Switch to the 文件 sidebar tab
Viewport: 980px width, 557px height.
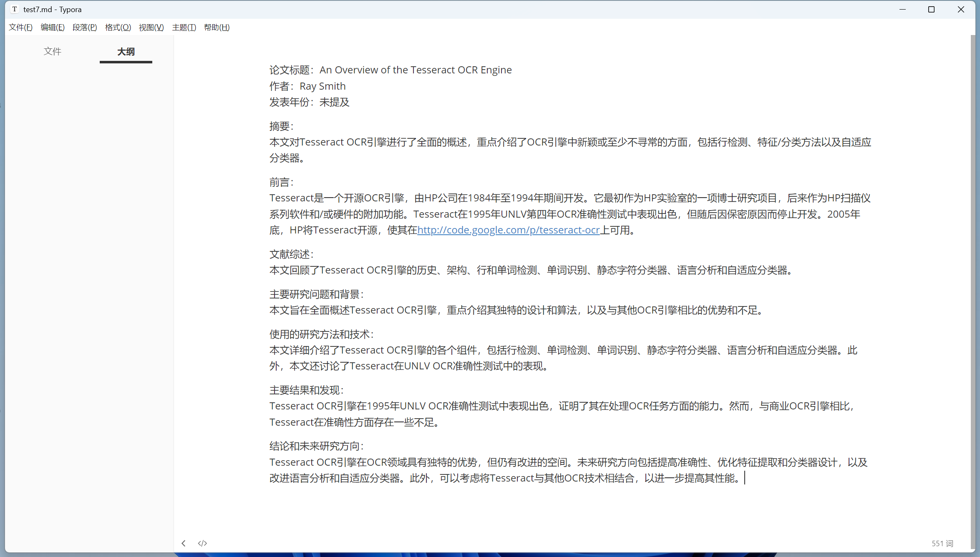(53, 51)
